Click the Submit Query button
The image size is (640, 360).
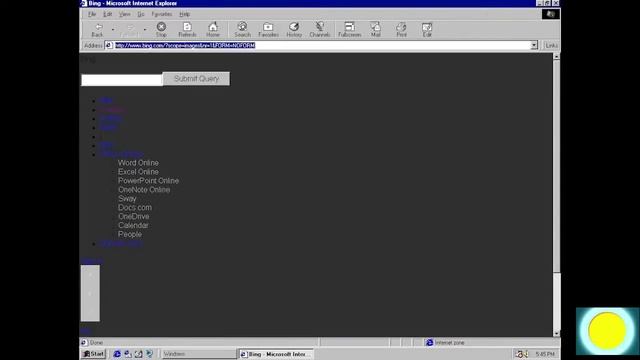pos(196,79)
